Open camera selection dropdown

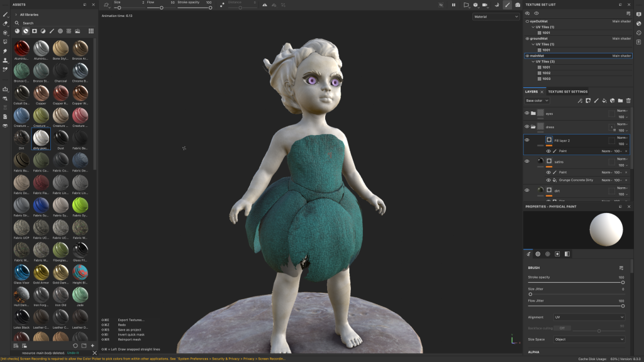tap(485, 5)
